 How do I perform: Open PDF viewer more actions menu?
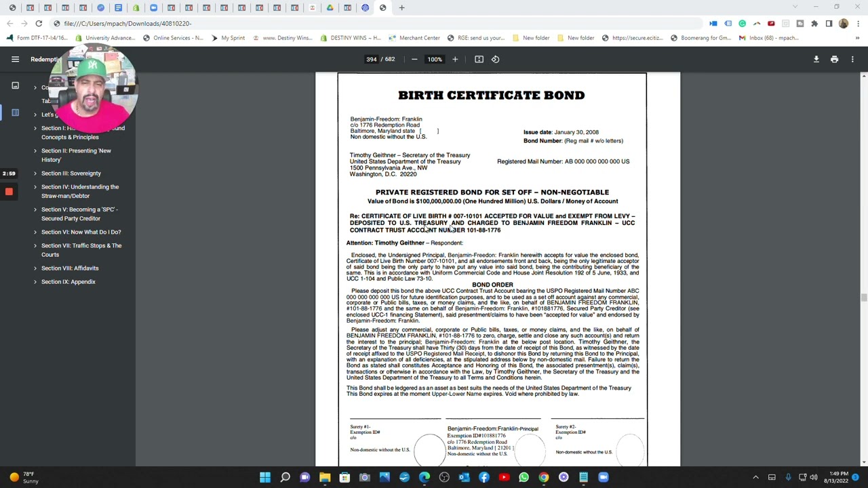(x=852, y=59)
